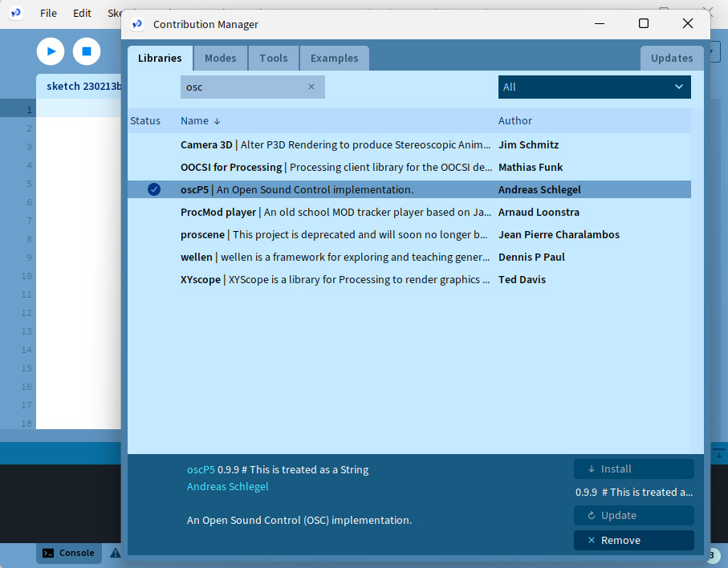Click inside the library search field
728x568 pixels.
click(x=241, y=87)
